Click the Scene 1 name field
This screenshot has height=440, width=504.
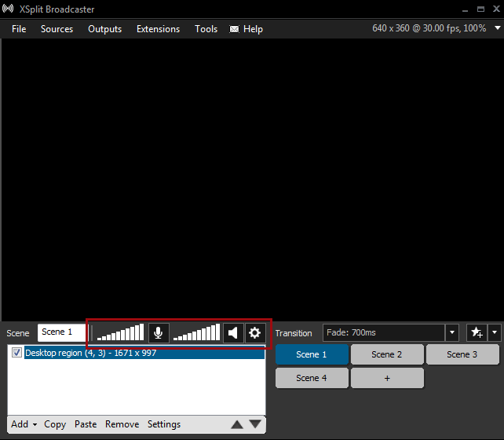62,332
